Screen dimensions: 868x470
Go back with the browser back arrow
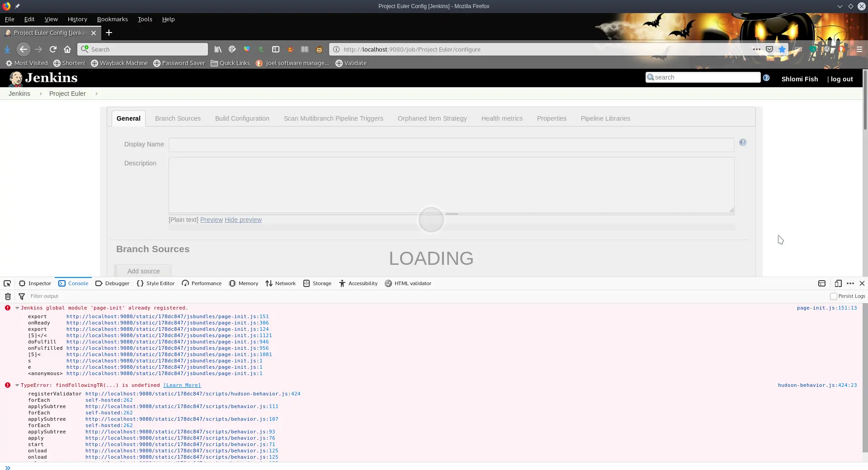point(24,49)
